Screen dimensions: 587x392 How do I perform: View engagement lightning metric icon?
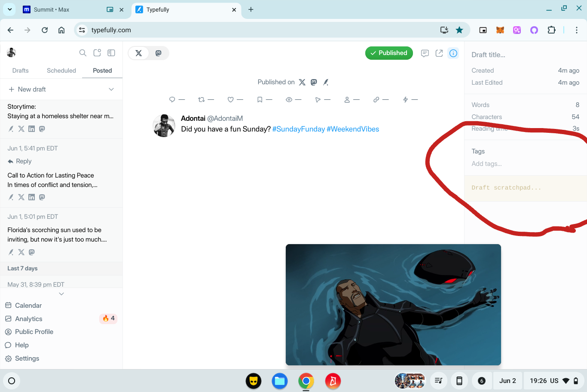tap(405, 100)
